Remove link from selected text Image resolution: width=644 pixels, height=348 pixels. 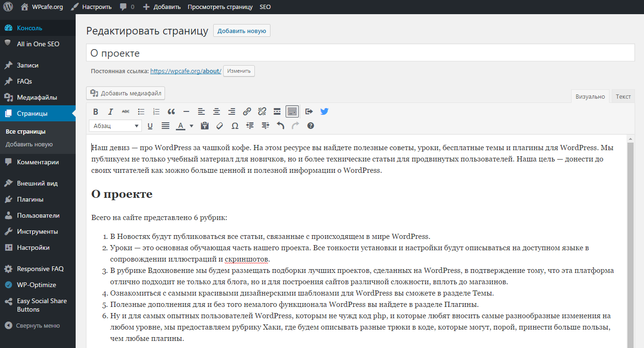[262, 112]
